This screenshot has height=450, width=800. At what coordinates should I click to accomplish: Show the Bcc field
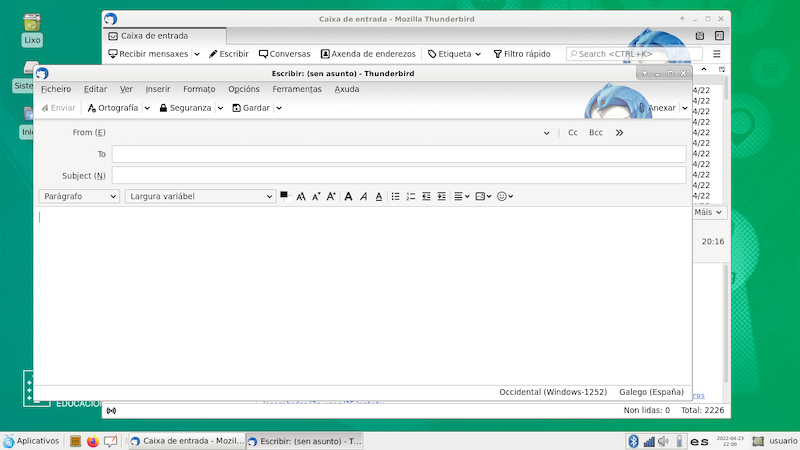tap(596, 132)
